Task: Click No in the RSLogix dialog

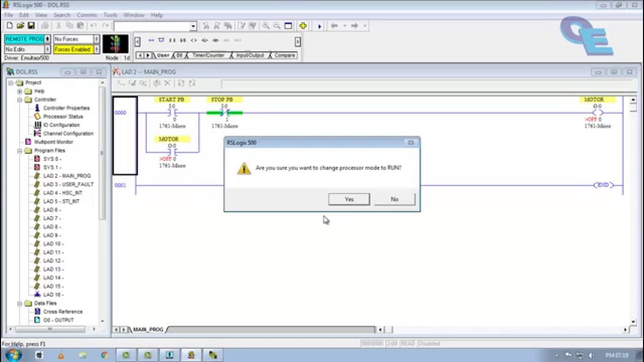Action: pyautogui.click(x=394, y=200)
